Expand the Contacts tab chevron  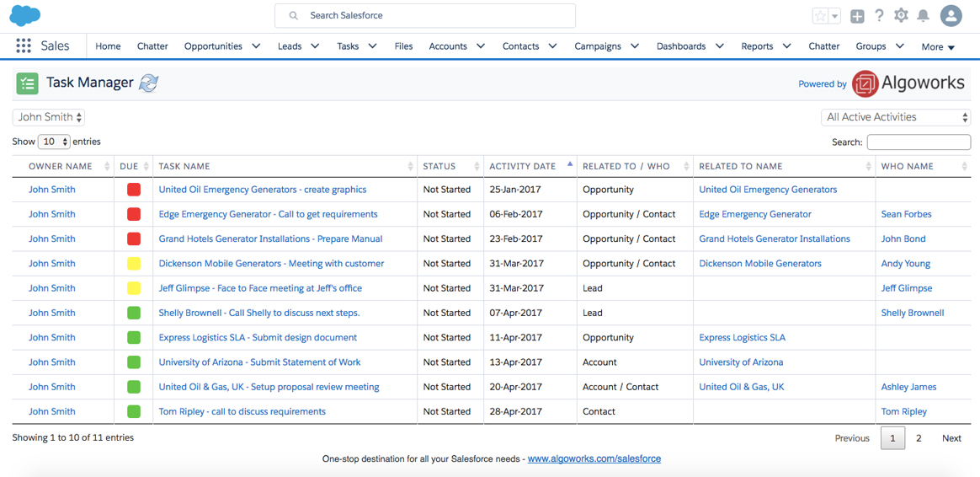pyautogui.click(x=552, y=46)
